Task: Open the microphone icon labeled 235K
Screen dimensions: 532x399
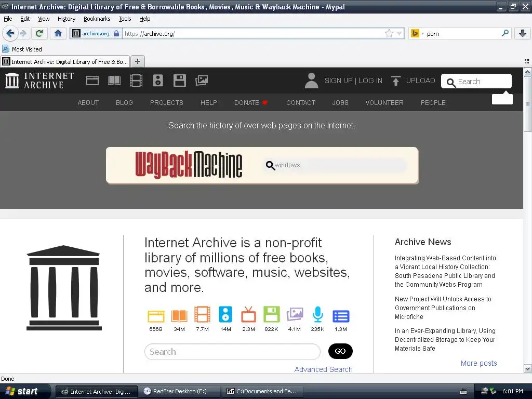Action: tap(317, 314)
